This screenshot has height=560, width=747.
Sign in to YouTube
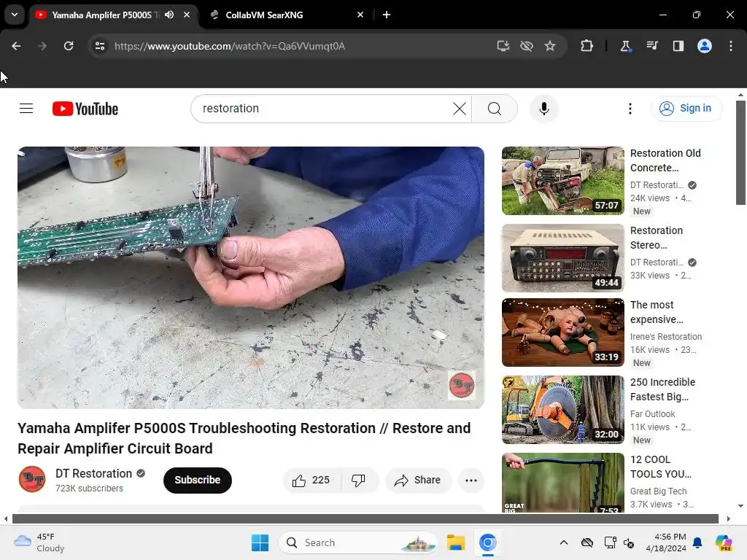click(686, 109)
